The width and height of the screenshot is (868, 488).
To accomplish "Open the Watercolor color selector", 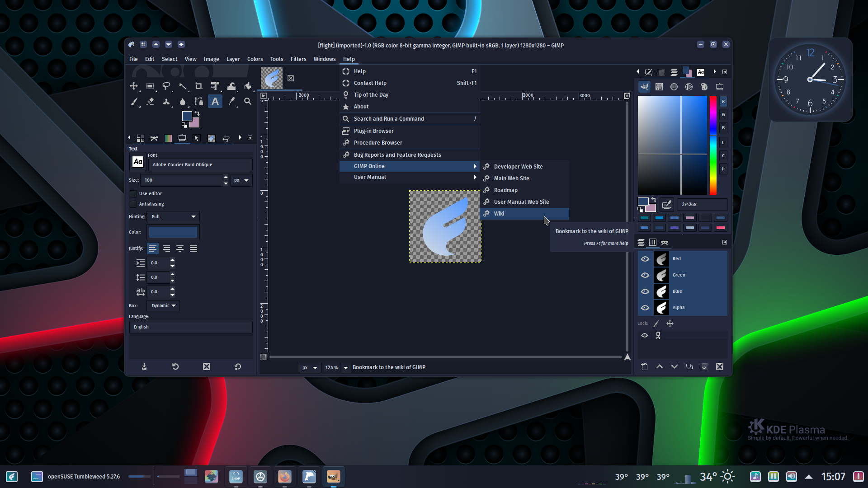I will [x=674, y=87].
